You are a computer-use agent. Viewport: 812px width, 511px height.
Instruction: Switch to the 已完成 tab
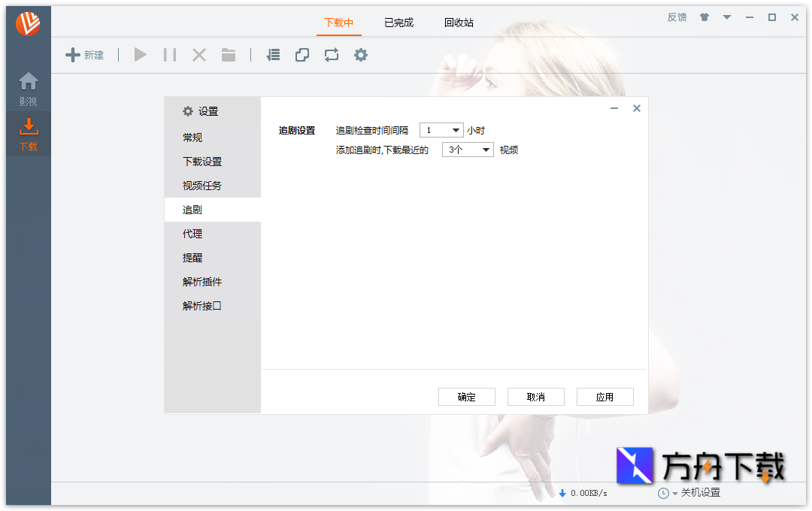[x=398, y=23]
